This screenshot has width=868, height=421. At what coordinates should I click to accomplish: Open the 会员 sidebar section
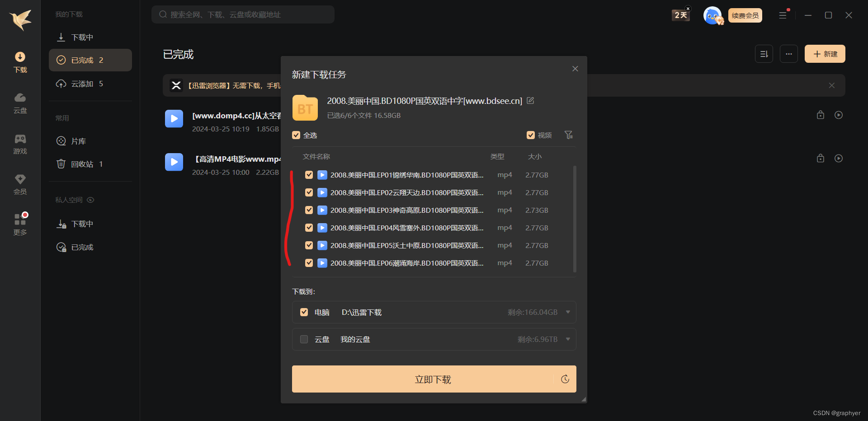click(20, 184)
